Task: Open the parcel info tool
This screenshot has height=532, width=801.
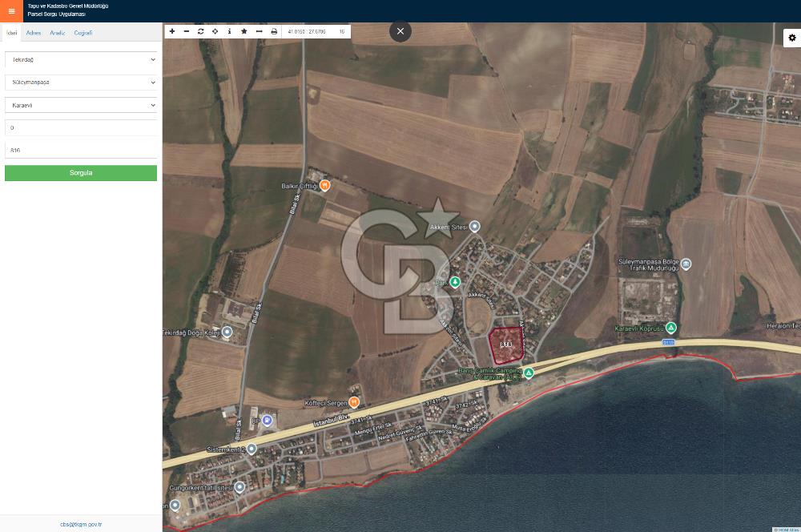Action: coord(229,31)
